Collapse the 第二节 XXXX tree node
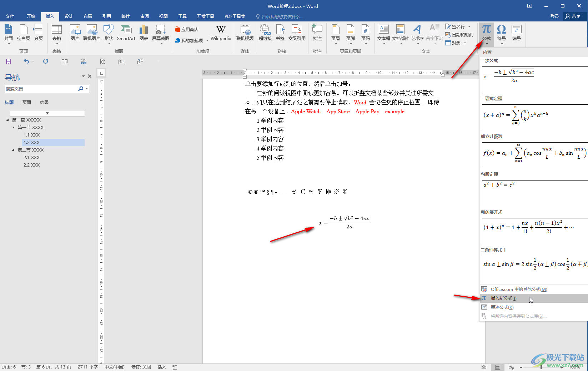Screen dimensions: 588x371 coord(14,150)
